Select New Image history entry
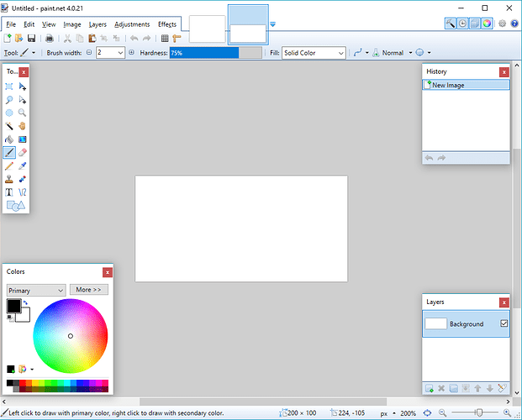Image resolution: width=522 pixels, height=420 pixels. click(x=466, y=85)
